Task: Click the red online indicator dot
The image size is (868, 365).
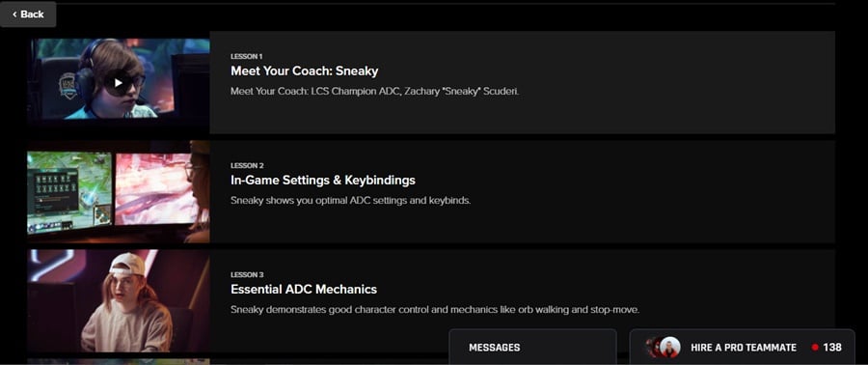Action: [x=815, y=348]
